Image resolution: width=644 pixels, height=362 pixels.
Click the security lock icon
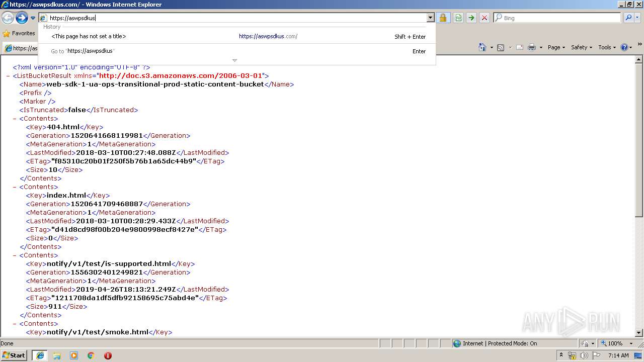coord(443,18)
